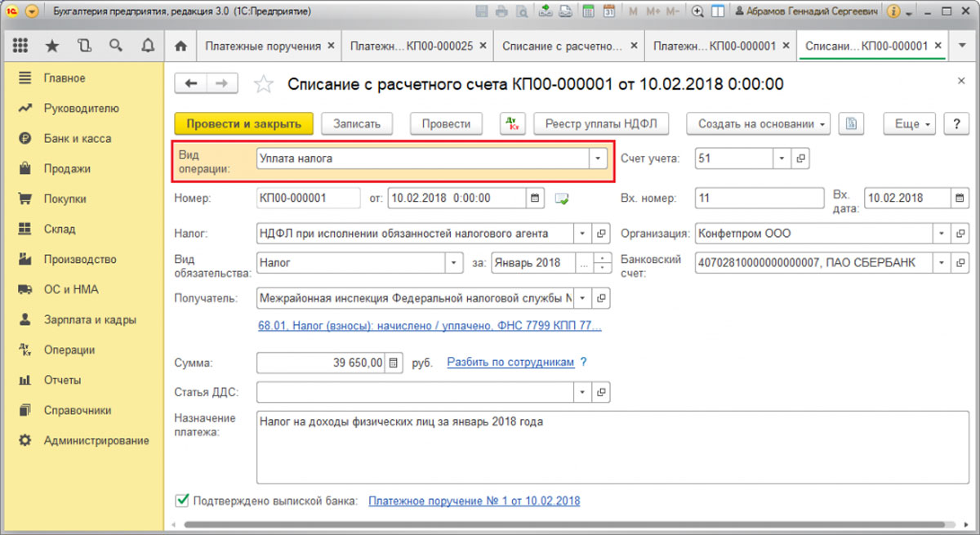
Task: Navigate forward with the right arrow button
Action: pyautogui.click(x=222, y=83)
